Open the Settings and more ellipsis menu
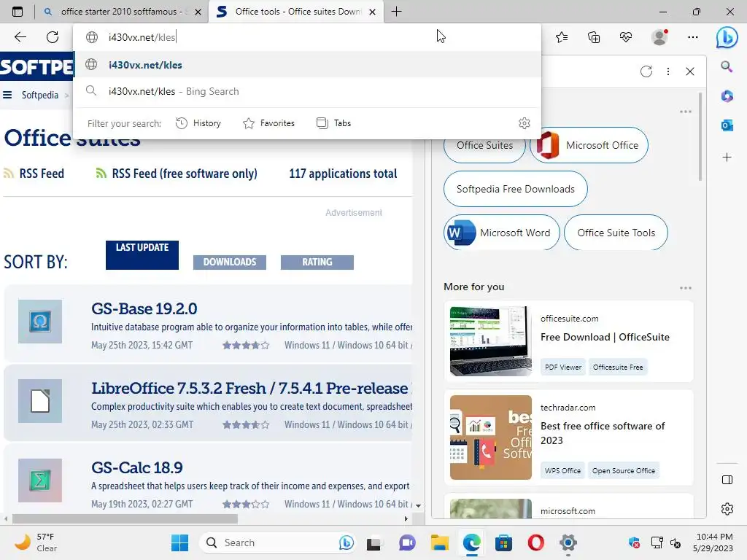Screen dimensions: 747x560 [693, 37]
